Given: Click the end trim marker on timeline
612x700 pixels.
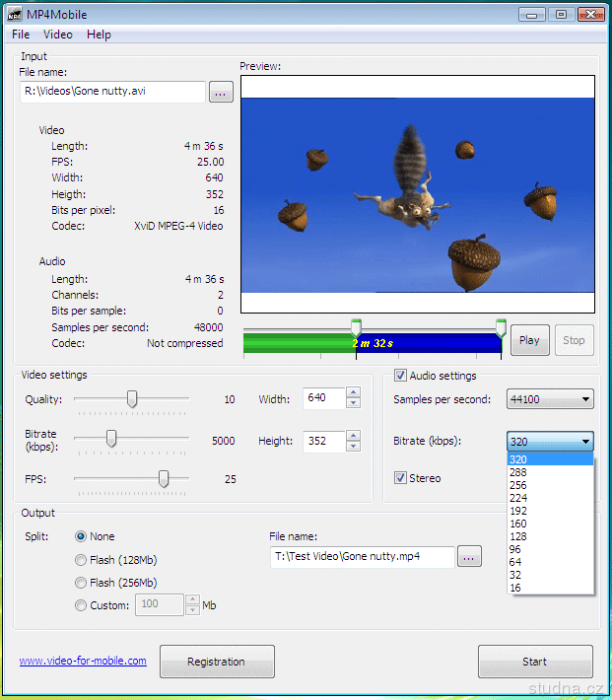Looking at the screenshot, I should [x=501, y=326].
